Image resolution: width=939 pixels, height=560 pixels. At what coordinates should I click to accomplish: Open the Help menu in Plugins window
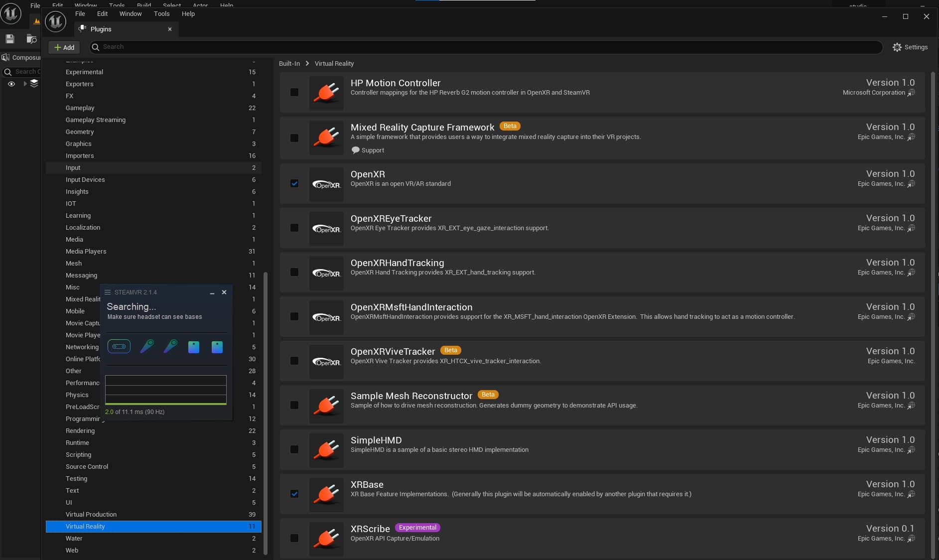tap(188, 14)
